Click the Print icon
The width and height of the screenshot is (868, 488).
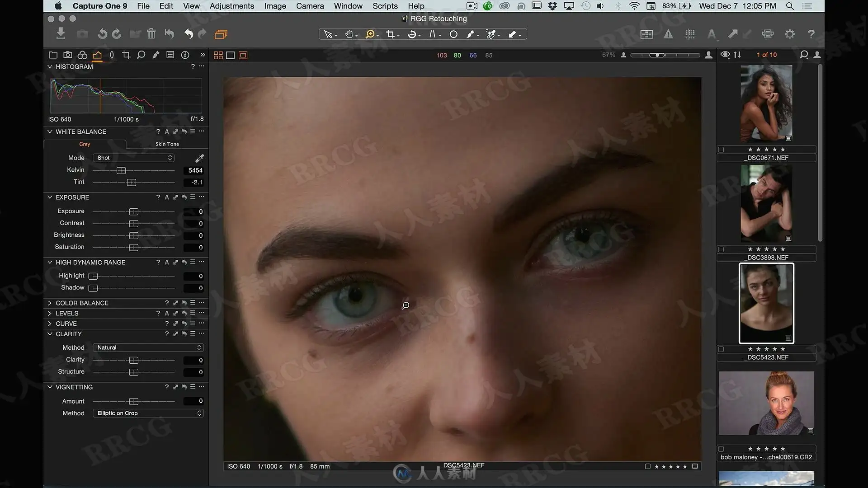pyautogui.click(x=768, y=34)
